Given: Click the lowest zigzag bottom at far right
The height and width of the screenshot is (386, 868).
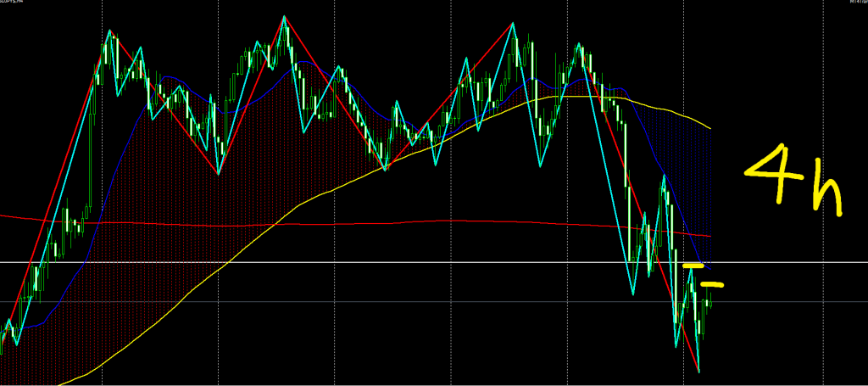Looking at the screenshot, I should pyautogui.click(x=698, y=372).
